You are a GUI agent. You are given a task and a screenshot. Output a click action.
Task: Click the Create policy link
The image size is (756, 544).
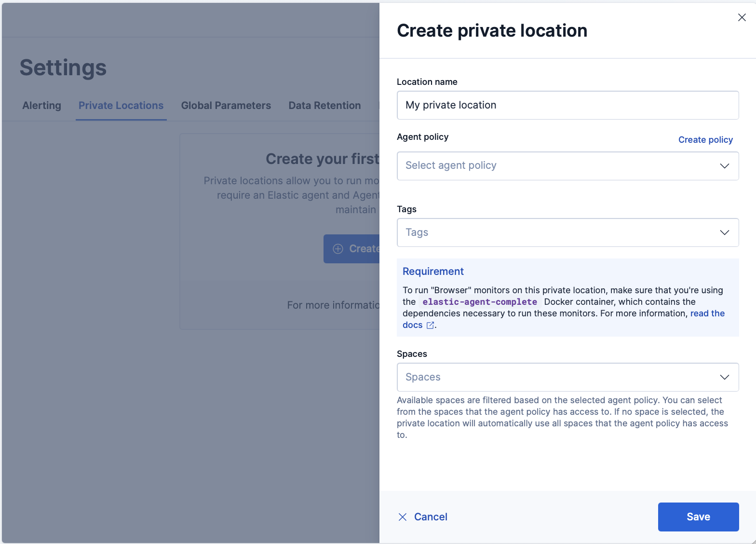[x=705, y=139]
